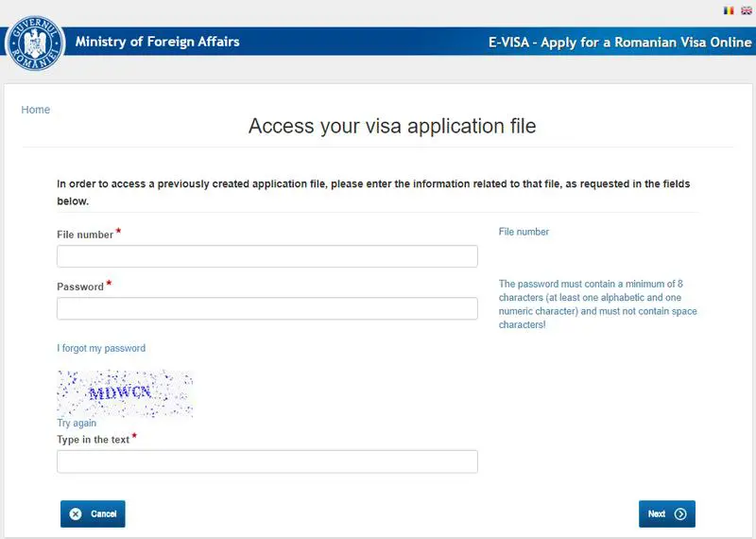Click the password requirements hint text

[x=597, y=304]
